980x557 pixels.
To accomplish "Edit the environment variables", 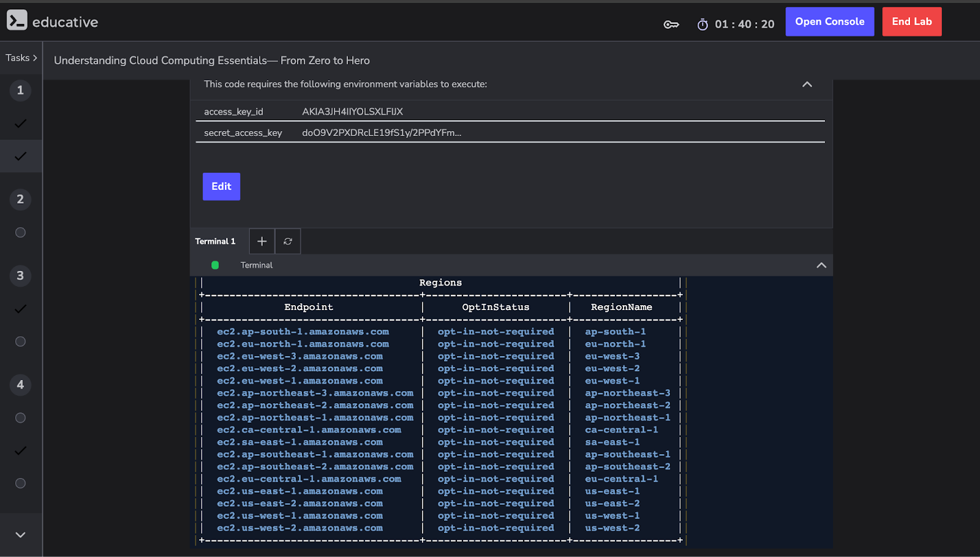I will click(221, 186).
